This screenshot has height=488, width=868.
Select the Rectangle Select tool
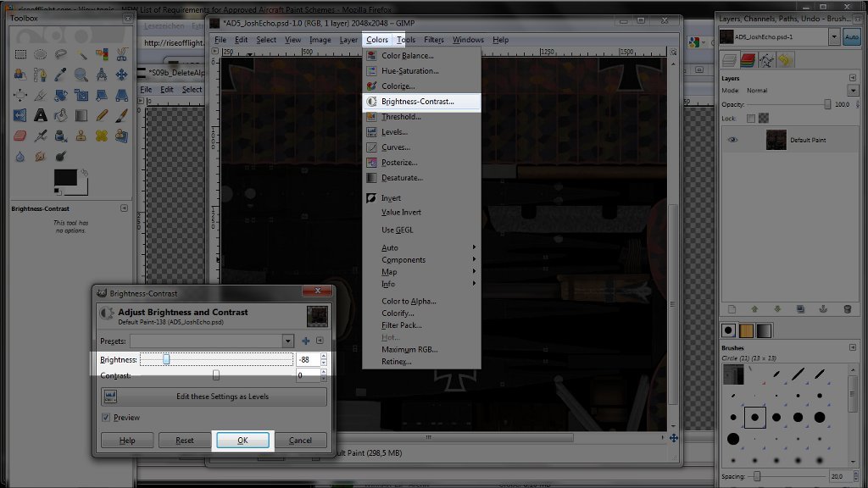(20, 53)
